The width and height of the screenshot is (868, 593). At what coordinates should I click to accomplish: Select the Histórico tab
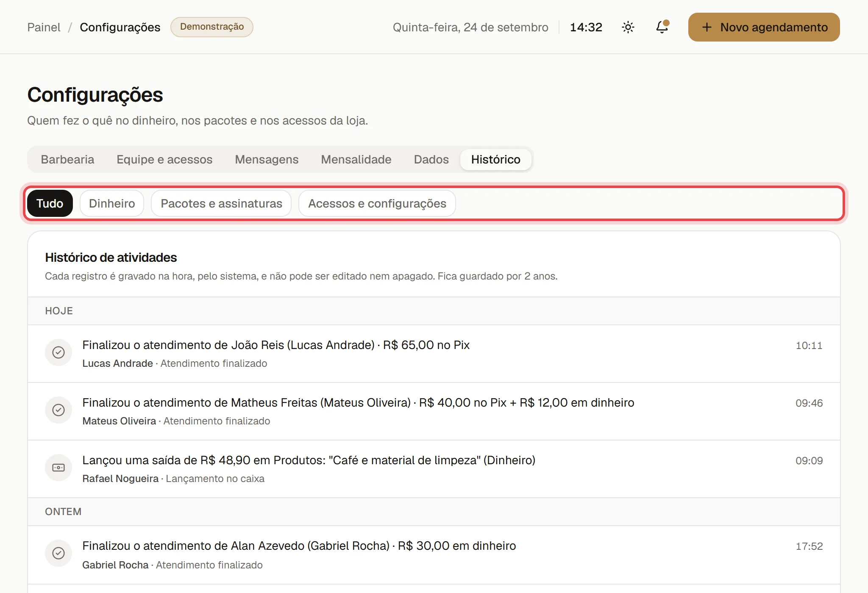(x=495, y=159)
